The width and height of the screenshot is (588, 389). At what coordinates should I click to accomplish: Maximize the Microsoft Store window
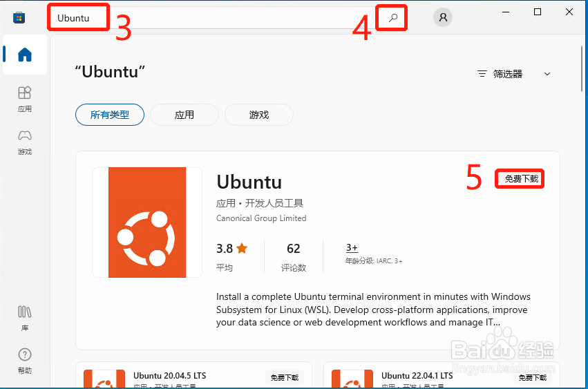(538, 12)
